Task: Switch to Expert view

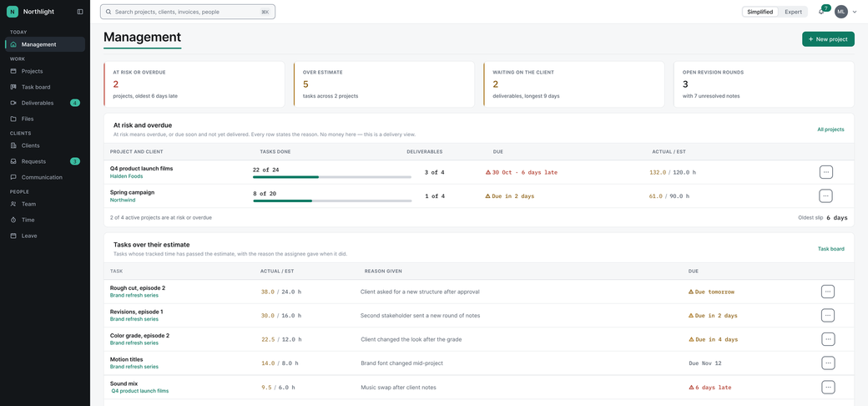Action: tap(793, 12)
